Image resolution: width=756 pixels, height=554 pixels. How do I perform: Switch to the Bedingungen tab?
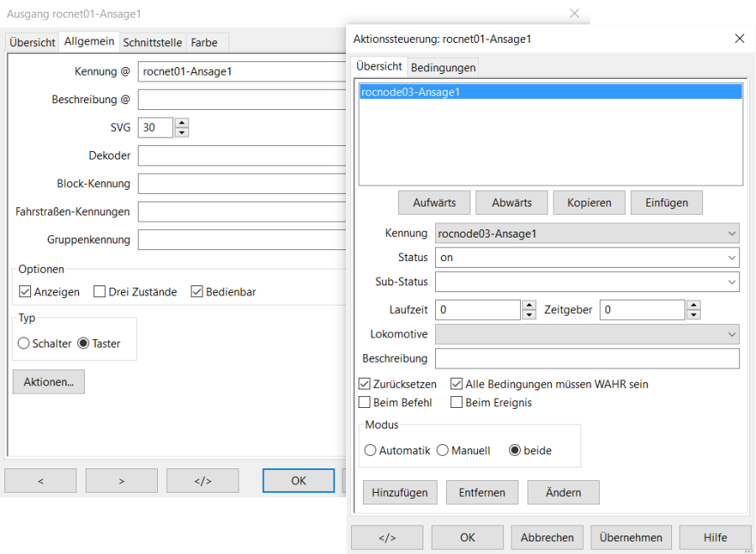(x=443, y=67)
